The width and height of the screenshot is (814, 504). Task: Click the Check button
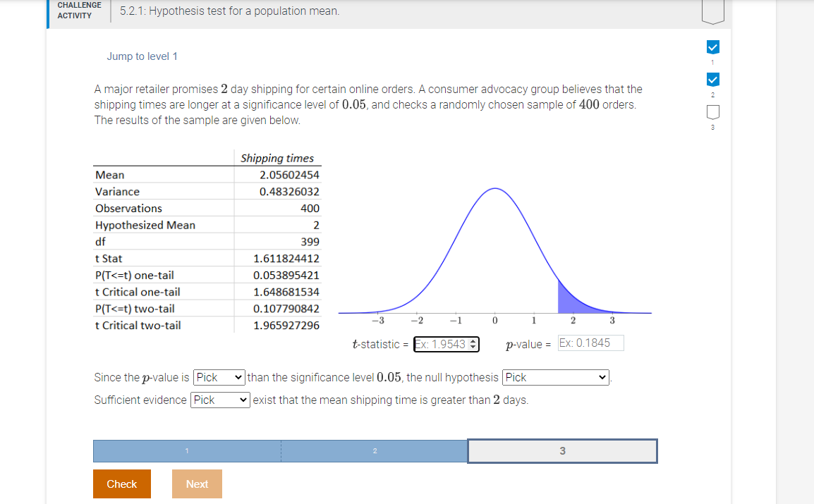tap(121, 484)
